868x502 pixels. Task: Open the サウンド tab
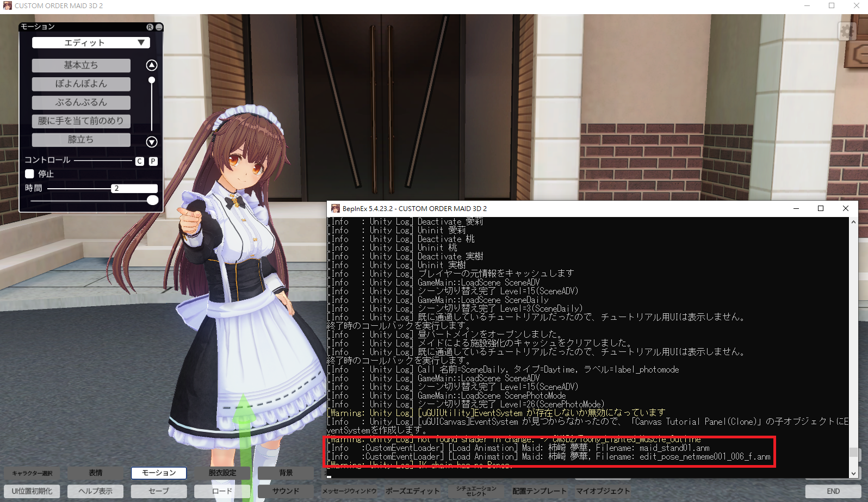286,491
